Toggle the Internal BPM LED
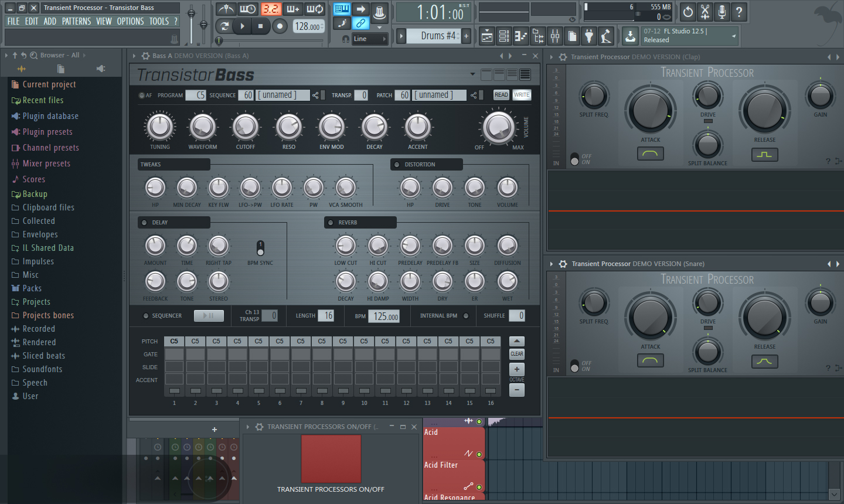844x504 pixels. click(466, 316)
